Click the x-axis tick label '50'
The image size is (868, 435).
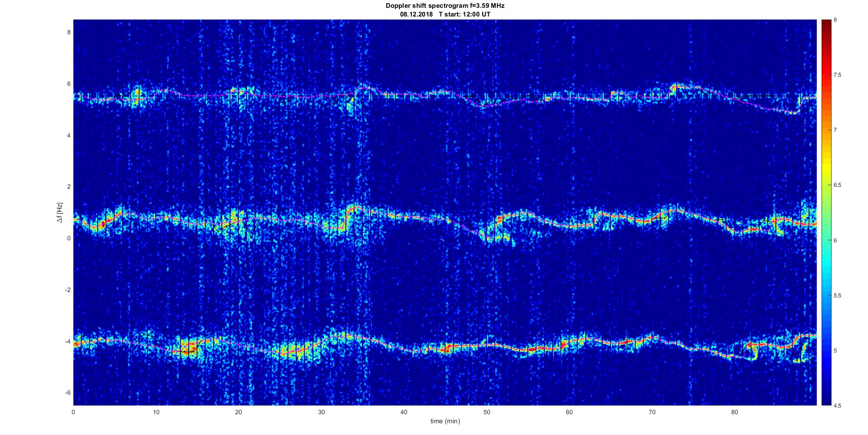[x=487, y=412]
